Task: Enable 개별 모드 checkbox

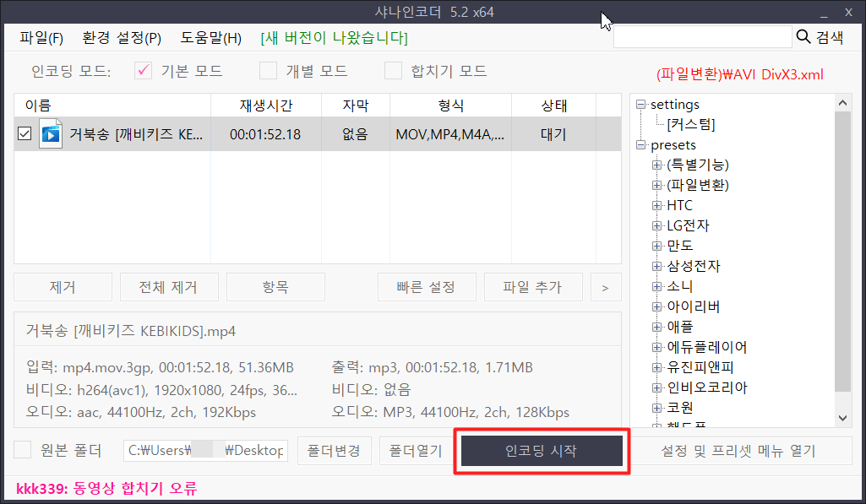Action: click(x=268, y=71)
